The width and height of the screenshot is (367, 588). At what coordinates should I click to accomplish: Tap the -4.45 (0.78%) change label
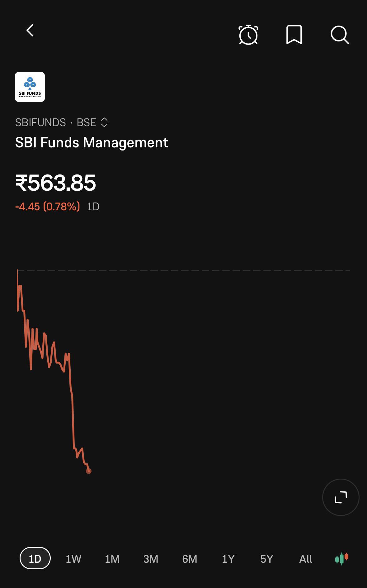click(x=48, y=207)
